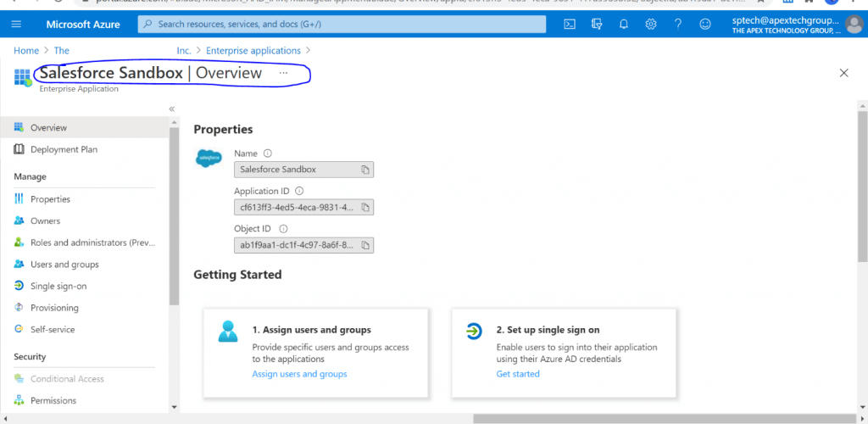868x424 pixels.
Task: Show info tooltip next to Object ID
Action: tap(283, 229)
